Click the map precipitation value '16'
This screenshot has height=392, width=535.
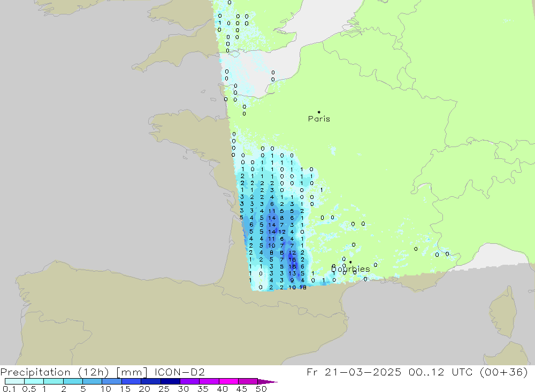(x=292, y=259)
